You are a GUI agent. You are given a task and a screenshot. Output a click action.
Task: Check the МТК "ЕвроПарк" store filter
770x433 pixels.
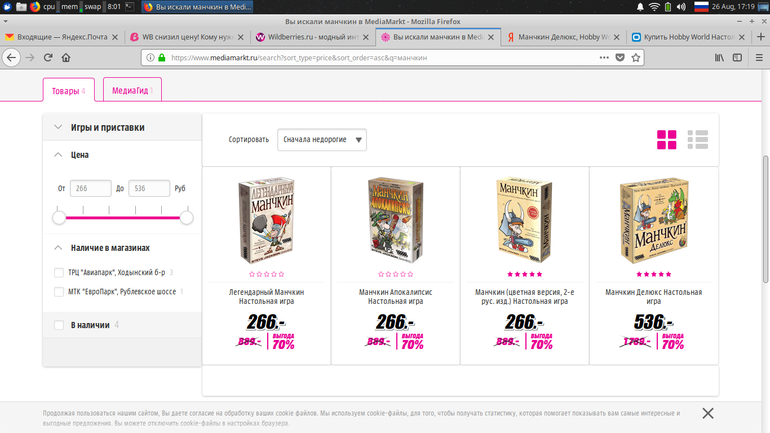click(59, 292)
